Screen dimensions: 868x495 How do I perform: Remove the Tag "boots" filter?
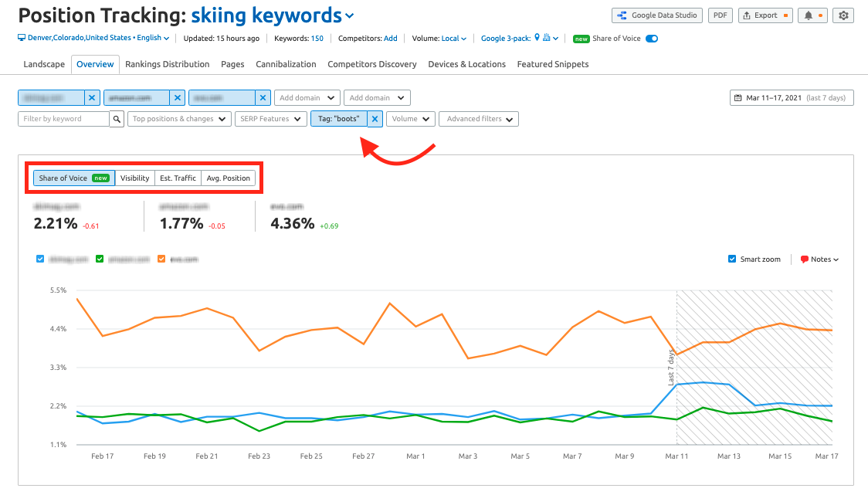[375, 119]
